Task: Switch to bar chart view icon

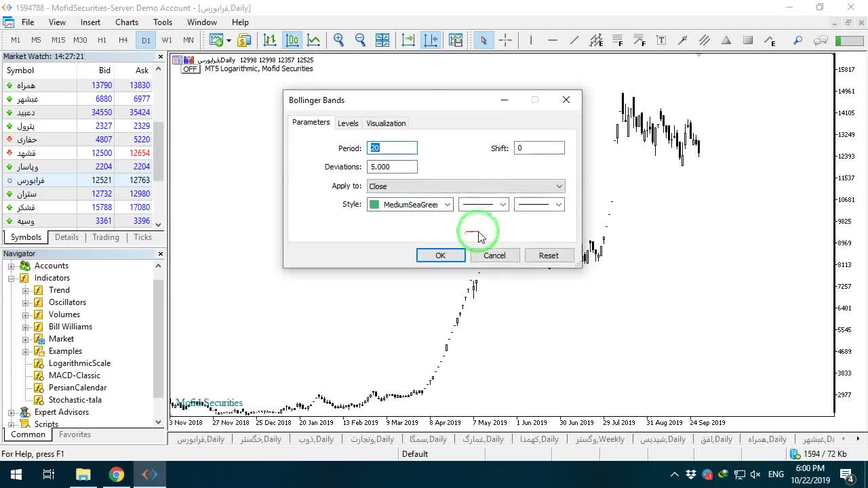Action: point(270,40)
